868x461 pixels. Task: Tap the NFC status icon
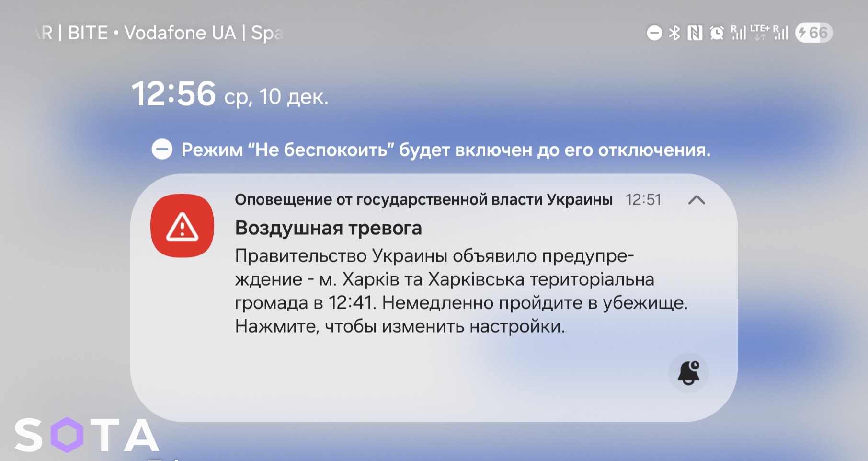coord(695,33)
